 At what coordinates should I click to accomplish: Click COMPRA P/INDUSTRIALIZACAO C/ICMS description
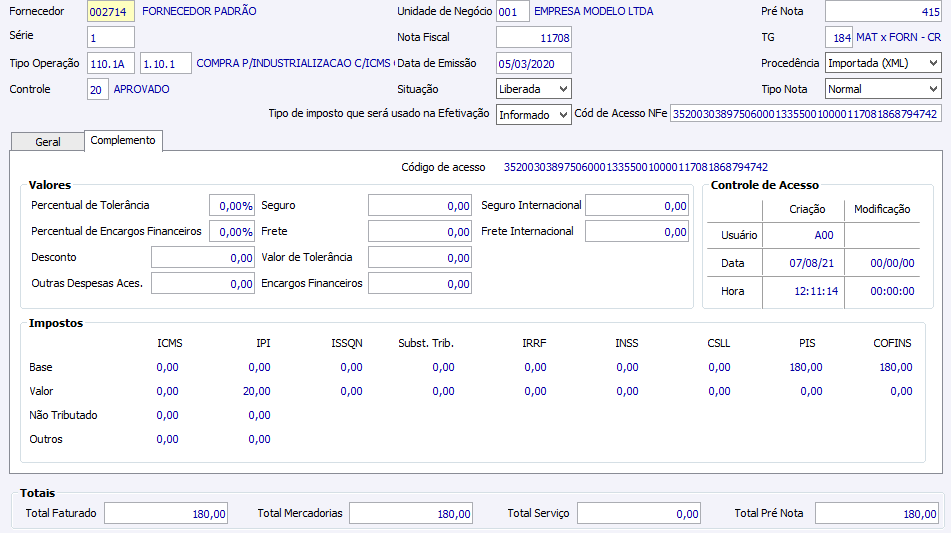click(x=294, y=63)
